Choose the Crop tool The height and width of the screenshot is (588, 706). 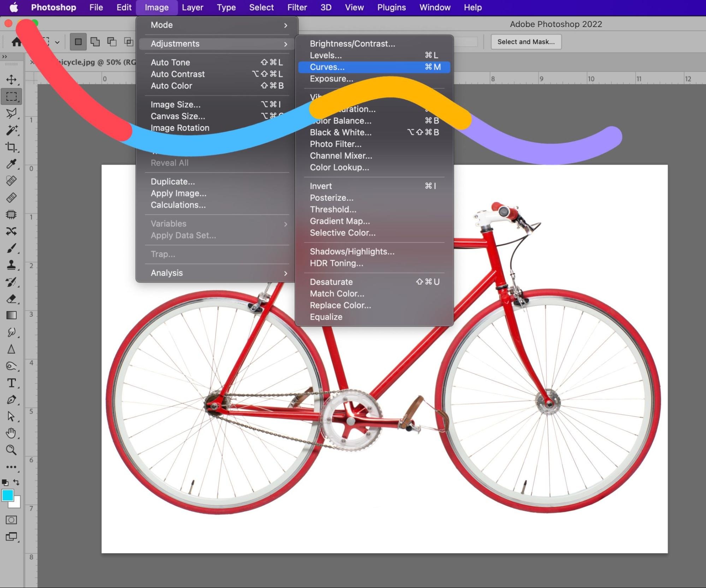(11, 147)
